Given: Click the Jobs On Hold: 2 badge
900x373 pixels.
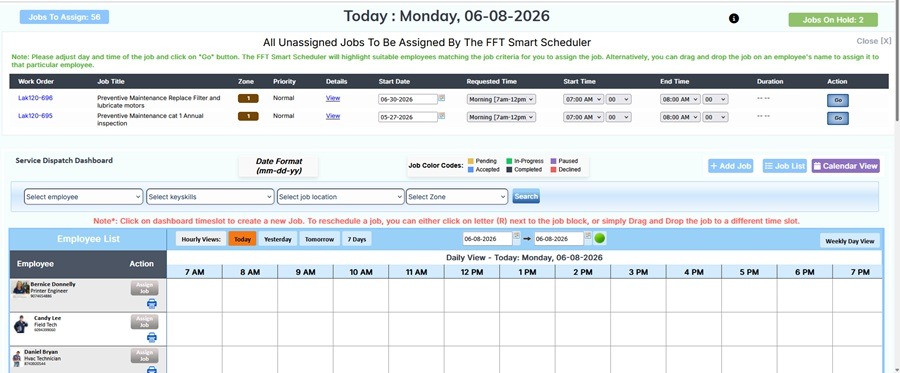Looking at the screenshot, I should pyautogui.click(x=833, y=20).
